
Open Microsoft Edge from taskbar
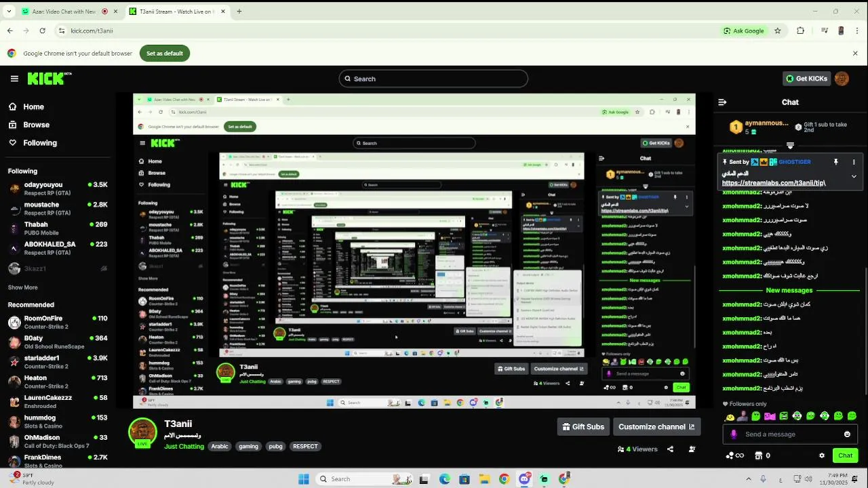click(444, 479)
